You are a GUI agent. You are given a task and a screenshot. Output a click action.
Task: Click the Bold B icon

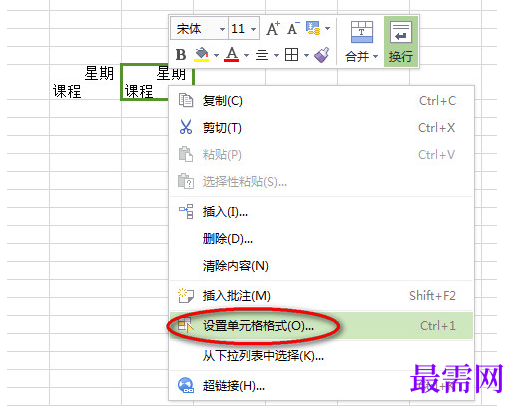(181, 54)
